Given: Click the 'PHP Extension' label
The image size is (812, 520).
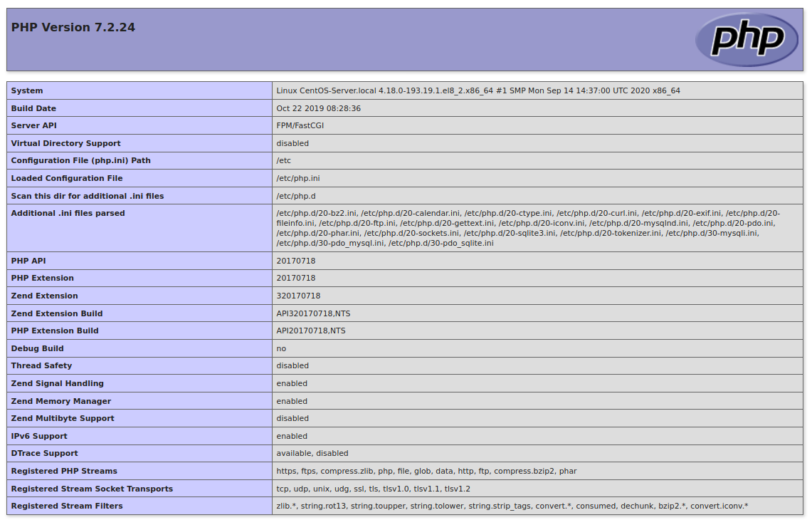Looking at the screenshot, I should click(x=43, y=278).
